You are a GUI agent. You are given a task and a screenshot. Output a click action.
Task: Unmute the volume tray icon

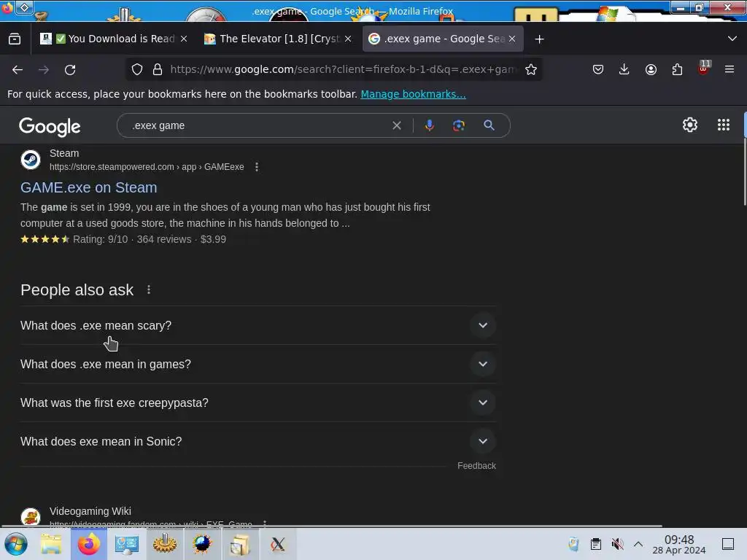pyautogui.click(x=617, y=544)
